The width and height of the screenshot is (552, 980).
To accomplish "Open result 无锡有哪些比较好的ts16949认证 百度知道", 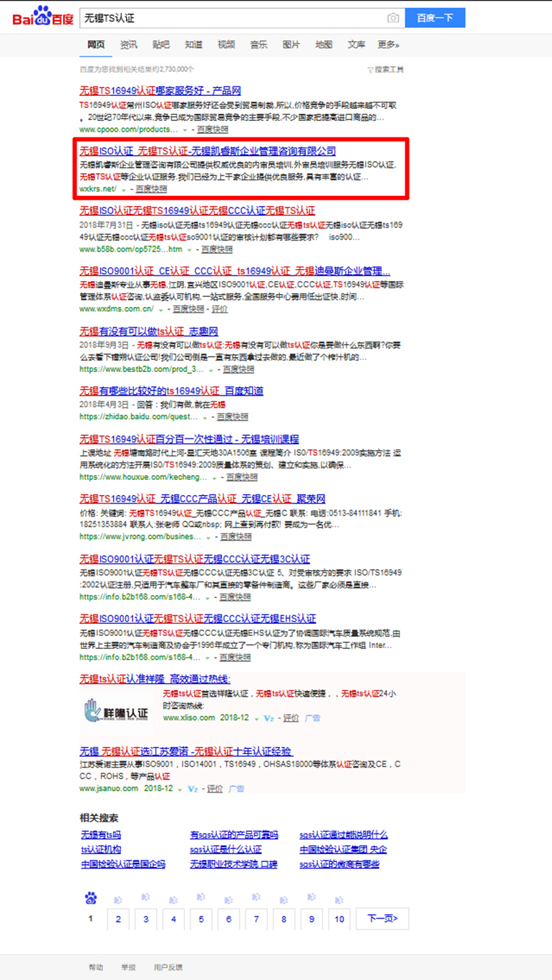I will point(171,391).
